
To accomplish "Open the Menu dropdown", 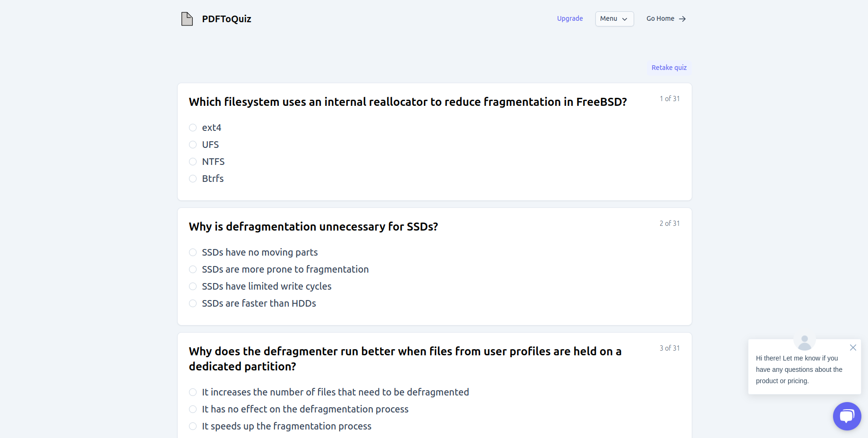I will (x=614, y=19).
